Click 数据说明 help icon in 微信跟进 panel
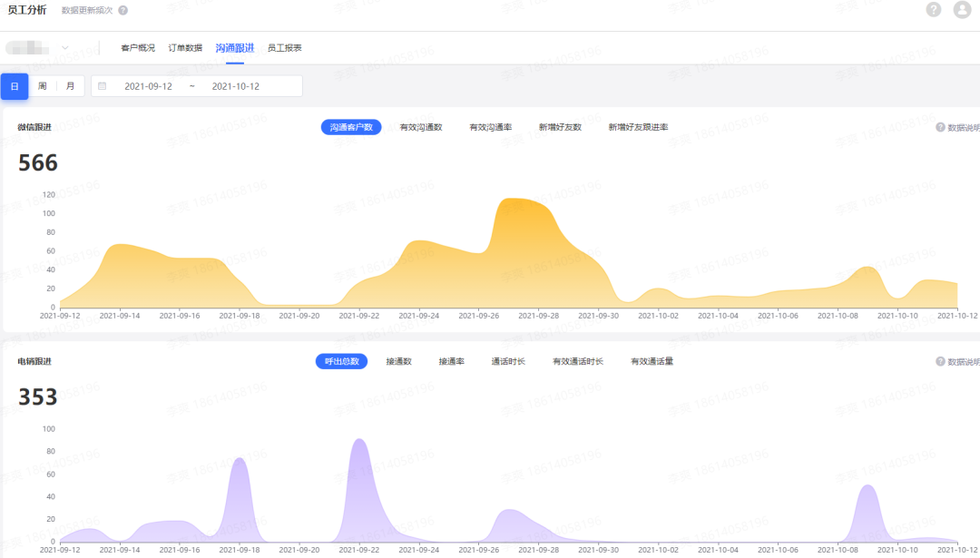Image resolution: width=980 pixels, height=558 pixels. (940, 127)
